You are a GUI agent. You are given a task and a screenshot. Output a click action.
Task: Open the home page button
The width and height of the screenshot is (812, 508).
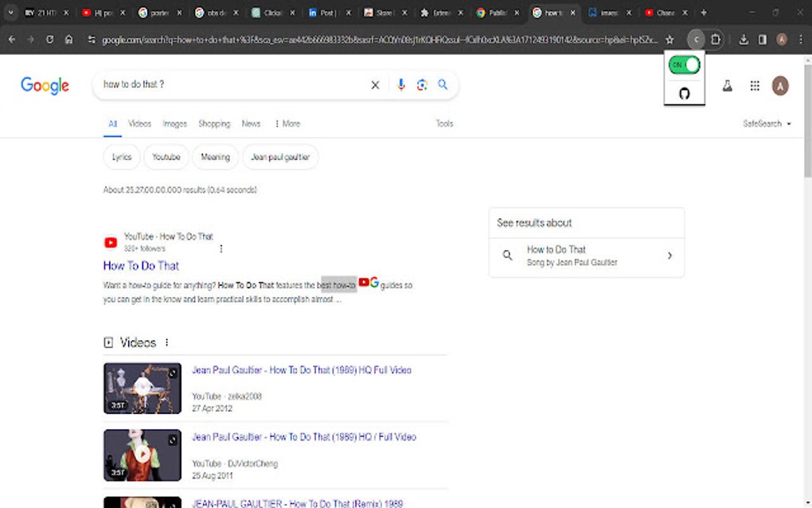(69, 39)
